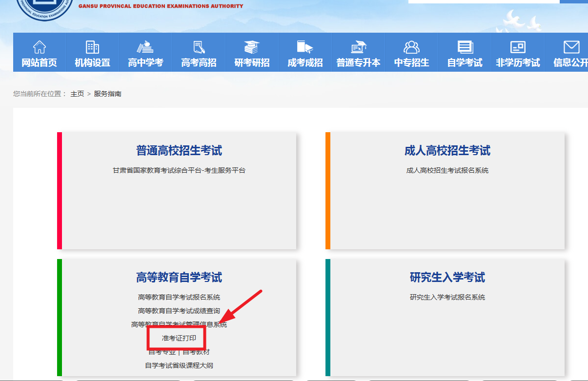Screen dimensions: 588x381
Task: Open 高等教育自学考试成绩查询 link
Action: [179, 311]
